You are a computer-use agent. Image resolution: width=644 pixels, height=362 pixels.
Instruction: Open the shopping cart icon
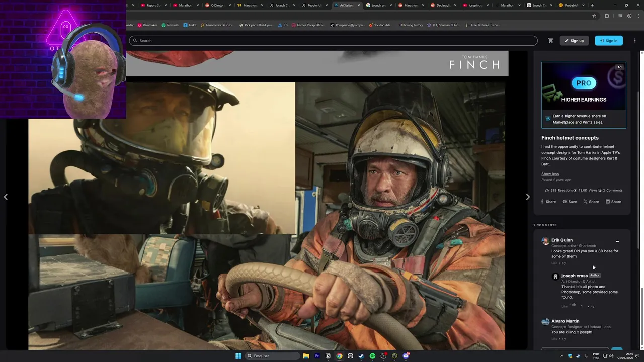(550, 41)
